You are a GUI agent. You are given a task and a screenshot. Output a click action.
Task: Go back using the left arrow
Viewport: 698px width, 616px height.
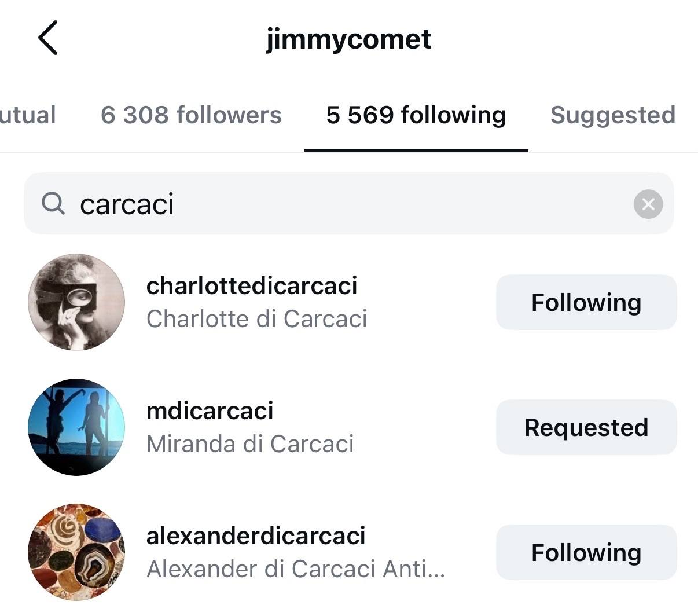click(48, 38)
